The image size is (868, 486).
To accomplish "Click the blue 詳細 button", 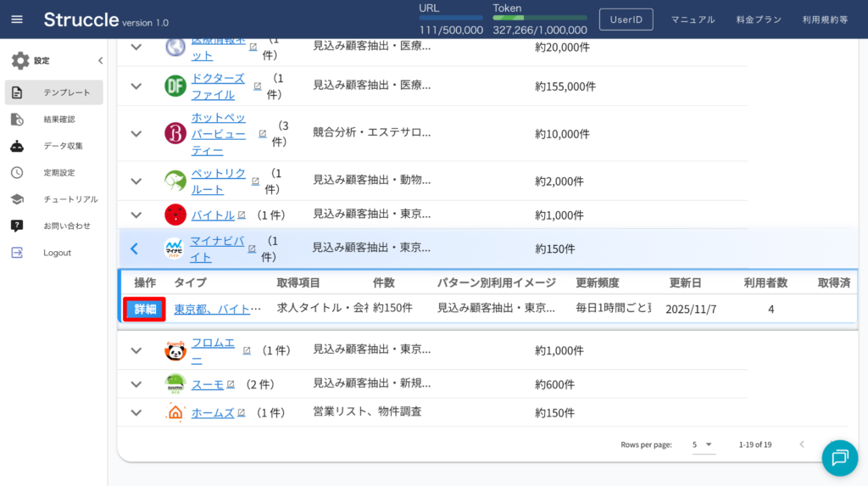I will tap(145, 309).
